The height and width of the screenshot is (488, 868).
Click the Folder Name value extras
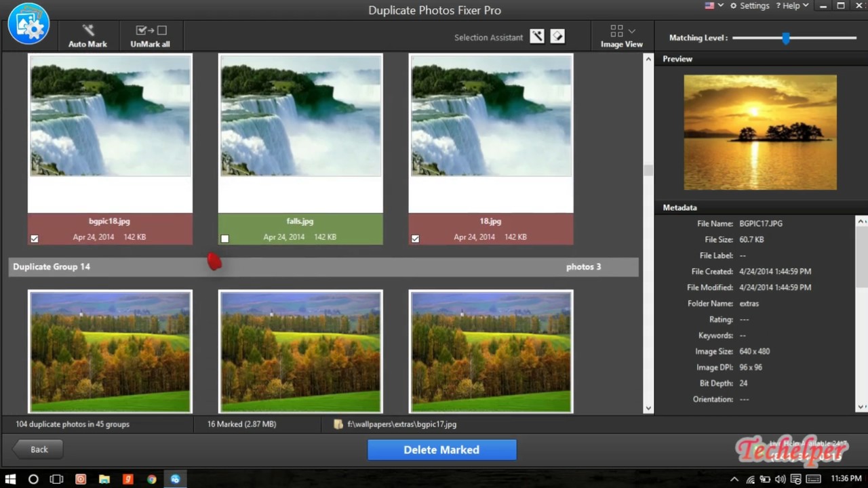749,304
